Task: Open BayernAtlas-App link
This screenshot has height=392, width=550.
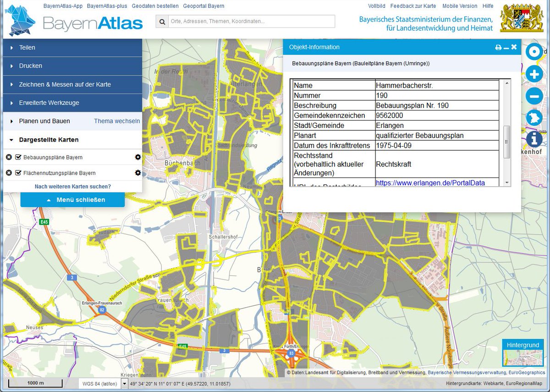Action: [x=62, y=6]
